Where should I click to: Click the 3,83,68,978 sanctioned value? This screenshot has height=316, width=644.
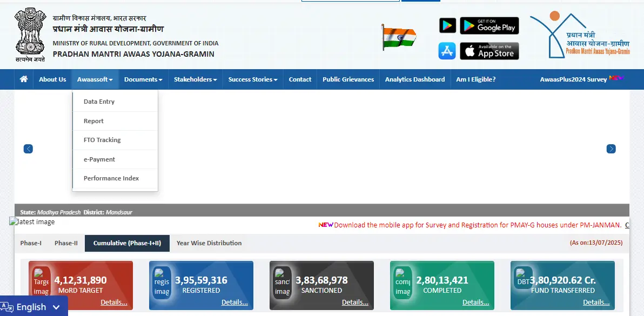point(321,280)
